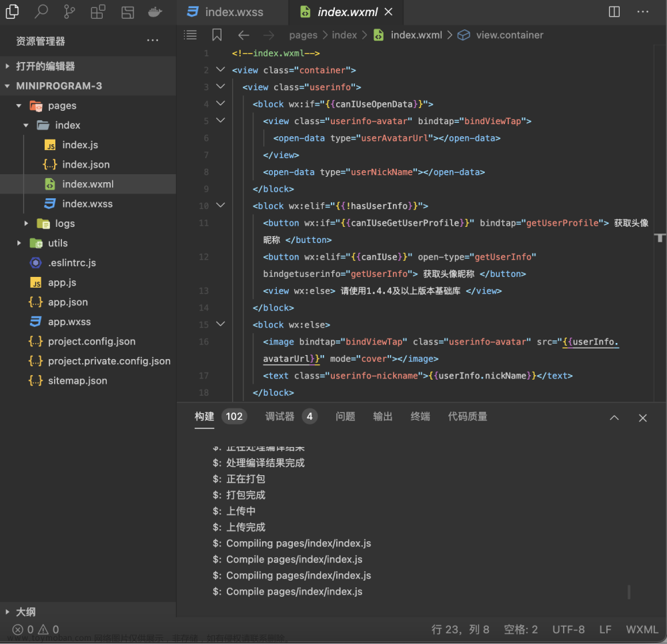Switch to the 代码质量 panel tab
Viewport: 667px width, 644px height.
[x=468, y=416]
